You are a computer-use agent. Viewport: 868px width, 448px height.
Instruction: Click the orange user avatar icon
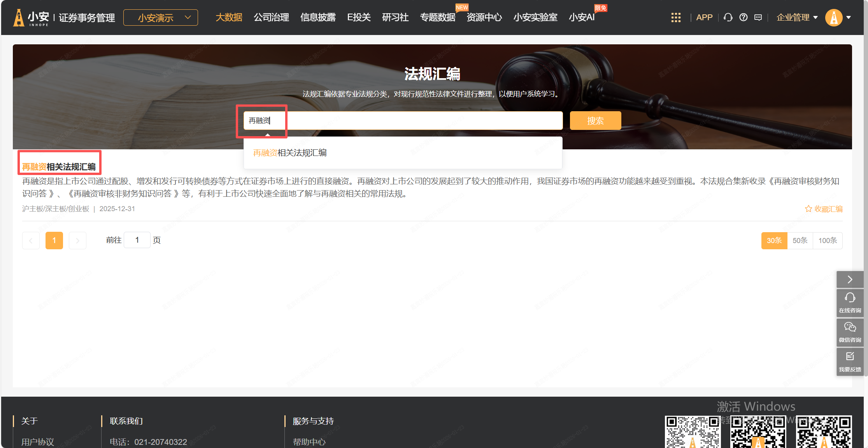click(x=834, y=17)
